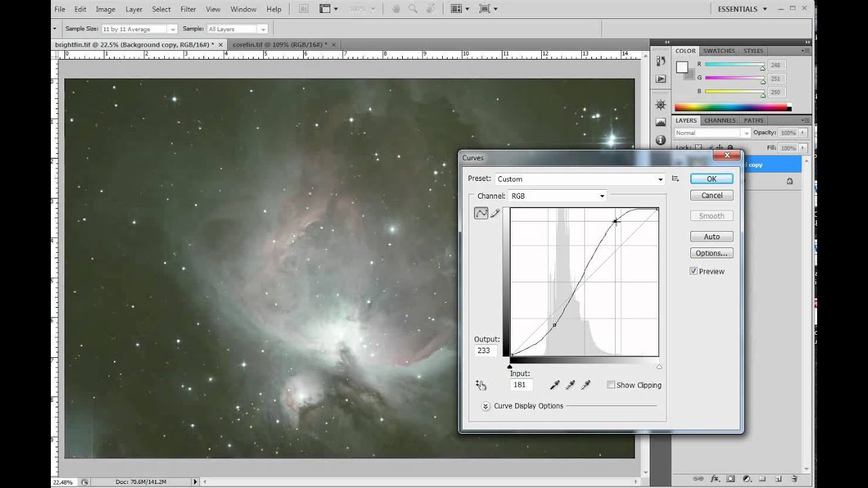Click the delete layer trash icon

(x=794, y=479)
